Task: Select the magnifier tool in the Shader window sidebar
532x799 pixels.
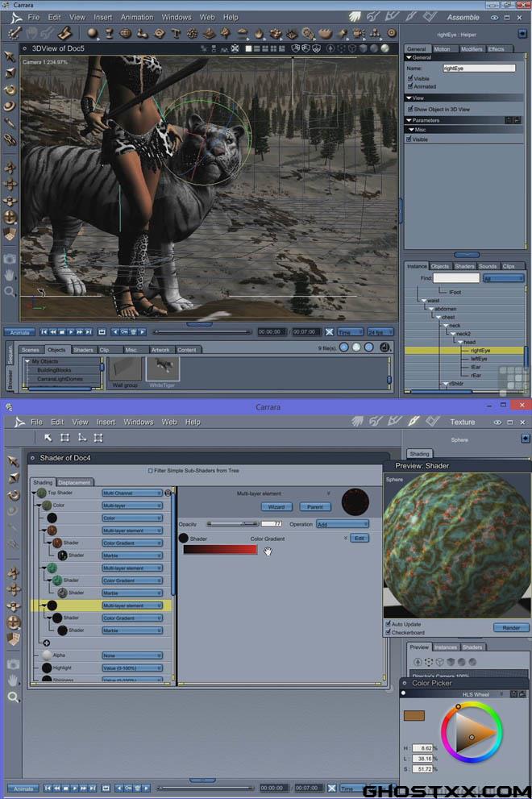Action: (x=14, y=697)
